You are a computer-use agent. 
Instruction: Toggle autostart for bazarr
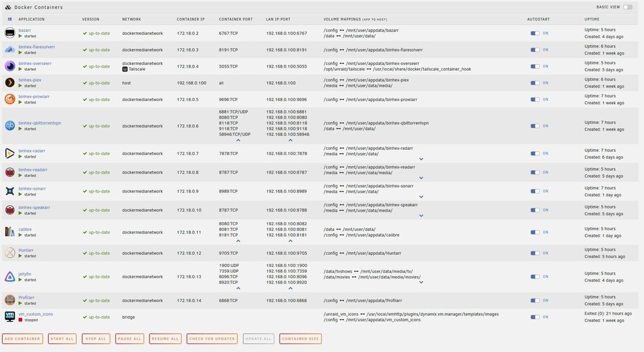[535, 33]
